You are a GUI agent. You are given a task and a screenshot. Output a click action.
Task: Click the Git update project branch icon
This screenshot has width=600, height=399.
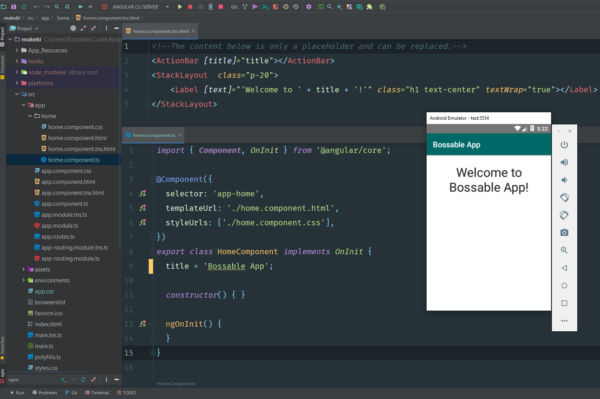pyautogui.click(x=245, y=7)
